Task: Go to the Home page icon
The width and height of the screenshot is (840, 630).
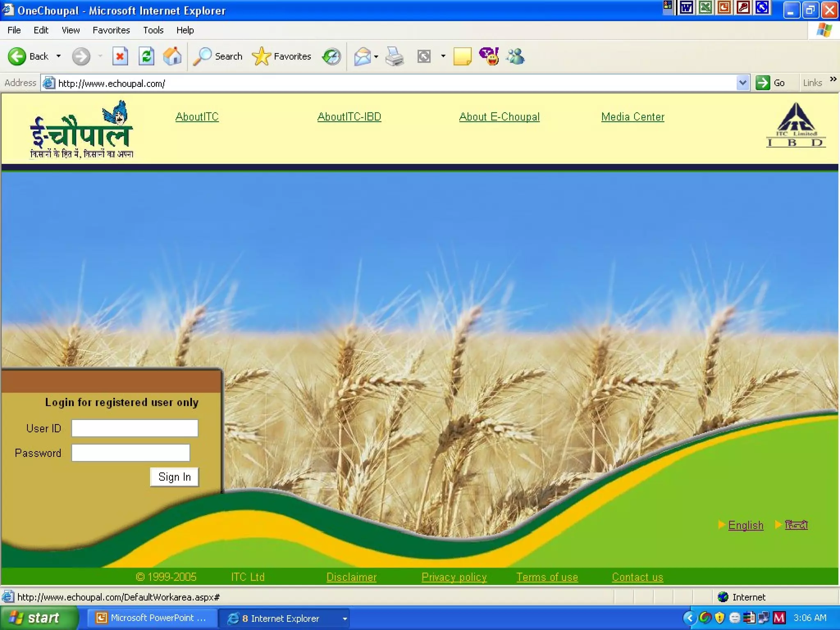Action: pos(172,56)
